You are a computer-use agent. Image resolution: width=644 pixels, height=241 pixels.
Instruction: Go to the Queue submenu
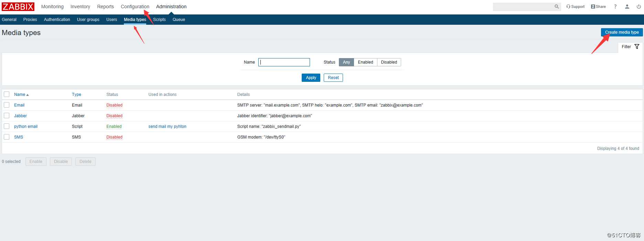(179, 20)
